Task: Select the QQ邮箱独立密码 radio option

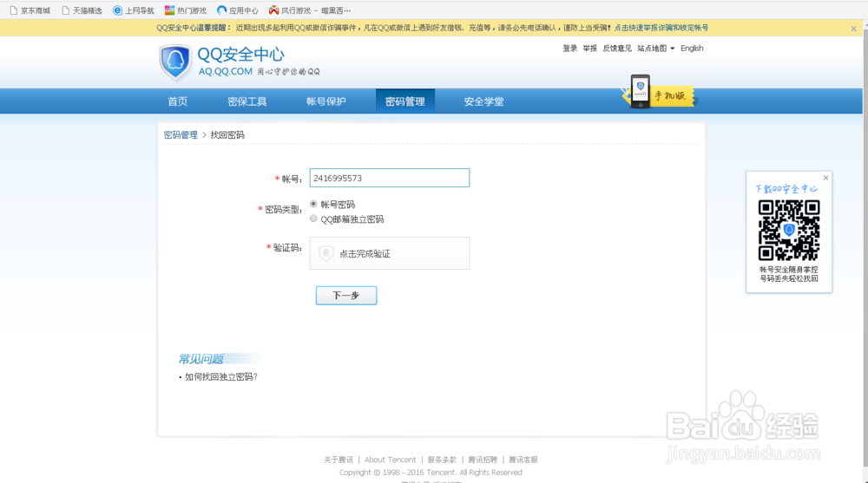Action: [313, 219]
